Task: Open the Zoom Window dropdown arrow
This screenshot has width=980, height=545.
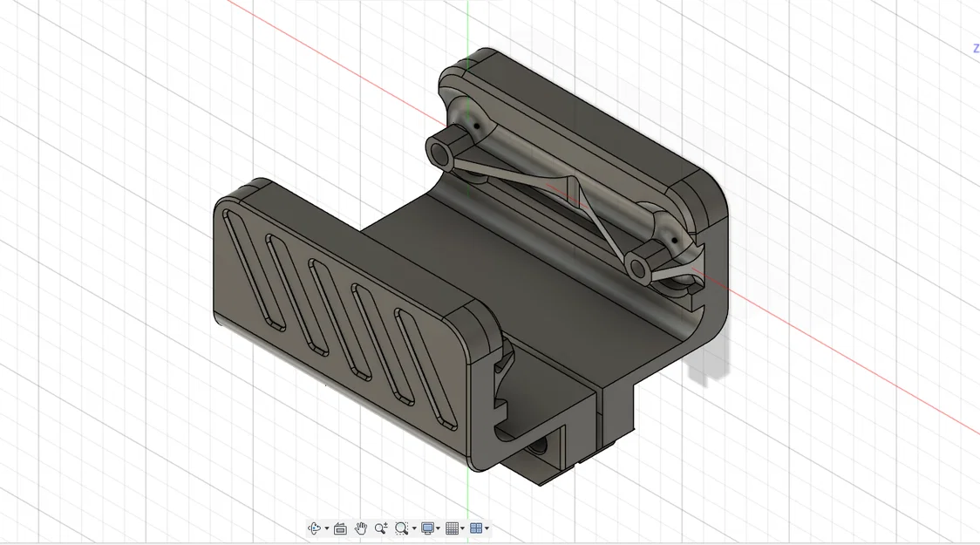Action: point(413,528)
